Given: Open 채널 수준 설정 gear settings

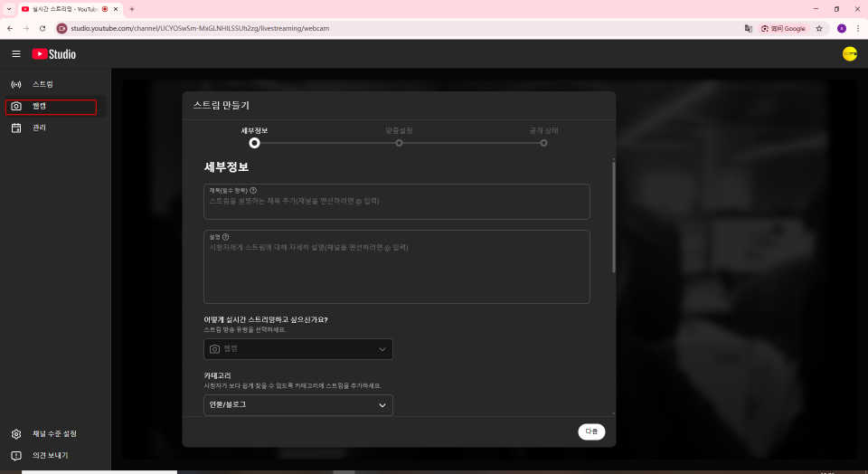Looking at the screenshot, I should tap(16, 434).
